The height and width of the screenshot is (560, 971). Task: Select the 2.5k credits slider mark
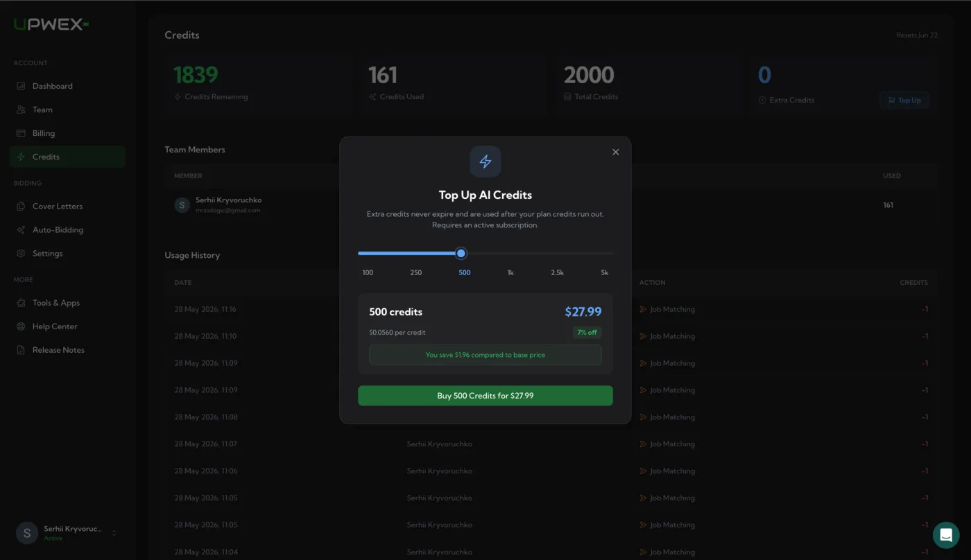coord(557,272)
